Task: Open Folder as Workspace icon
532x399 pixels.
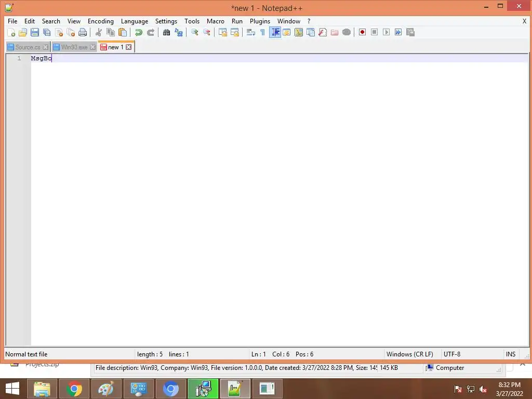Action: tap(335, 32)
